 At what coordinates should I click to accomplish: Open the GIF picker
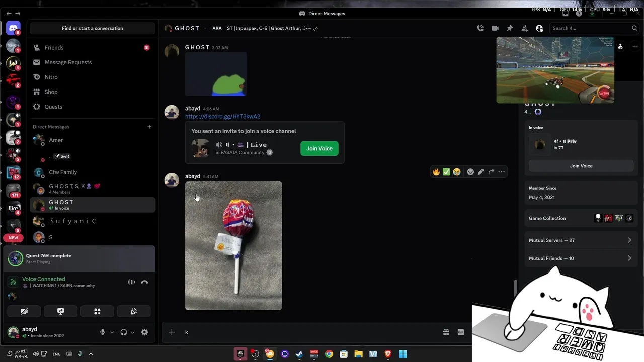pyautogui.click(x=460, y=332)
